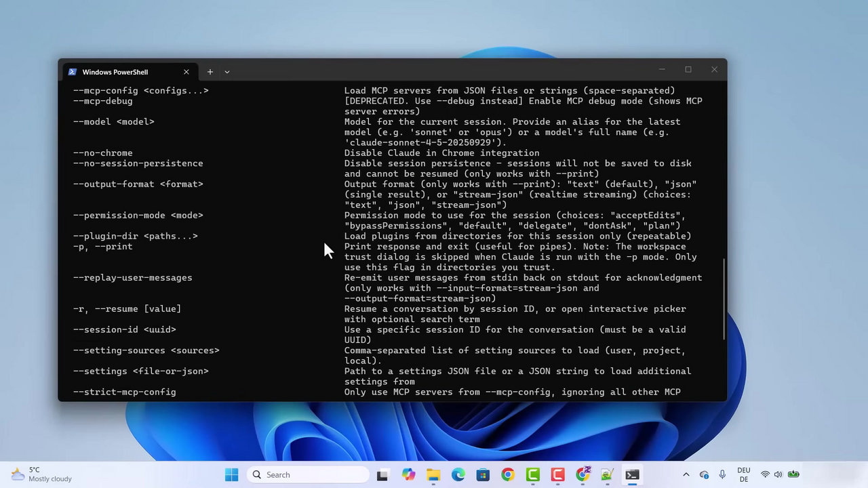The image size is (868, 488).
Task: Launch Copilot from the taskbar
Action: coord(408,474)
